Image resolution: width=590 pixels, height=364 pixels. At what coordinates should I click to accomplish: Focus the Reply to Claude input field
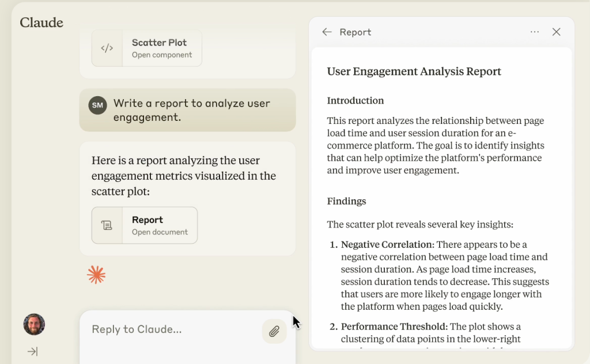pos(173,329)
